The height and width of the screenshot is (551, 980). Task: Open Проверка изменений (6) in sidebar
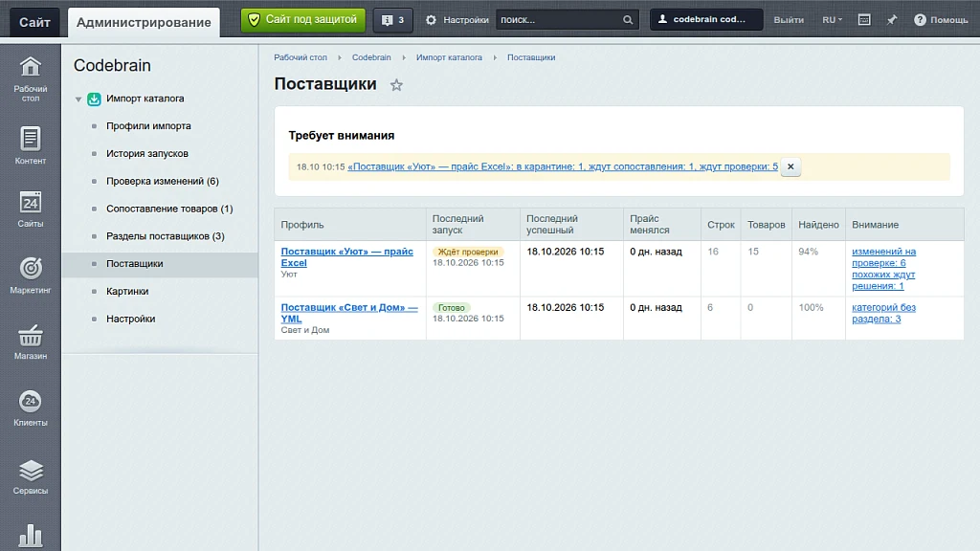(163, 181)
